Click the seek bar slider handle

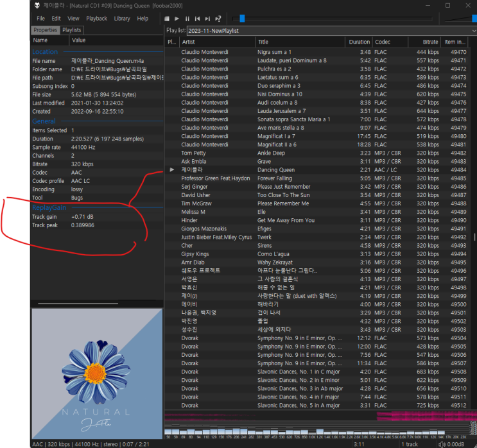[242, 19]
